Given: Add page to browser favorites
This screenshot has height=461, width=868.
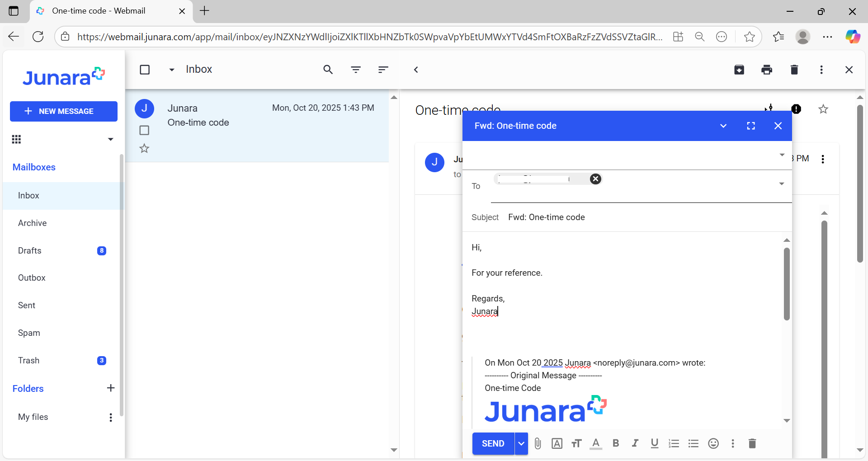Looking at the screenshot, I should pyautogui.click(x=750, y=37).
